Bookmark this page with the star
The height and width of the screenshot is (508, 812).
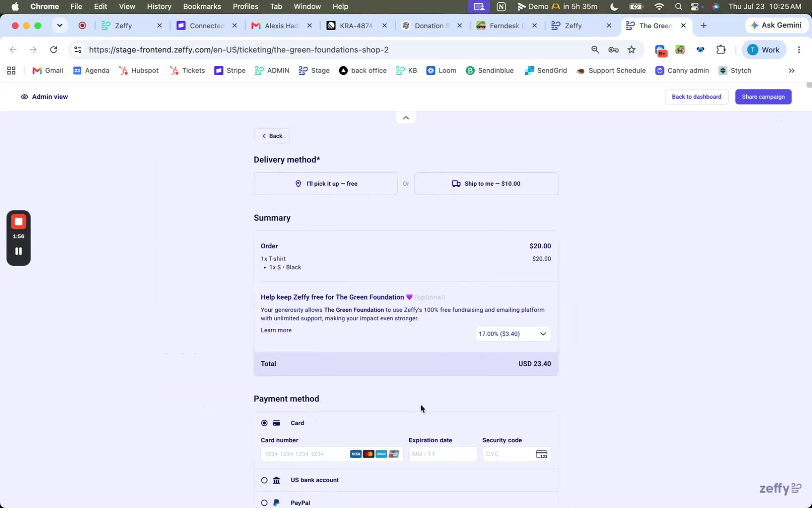tap(632, 49)
